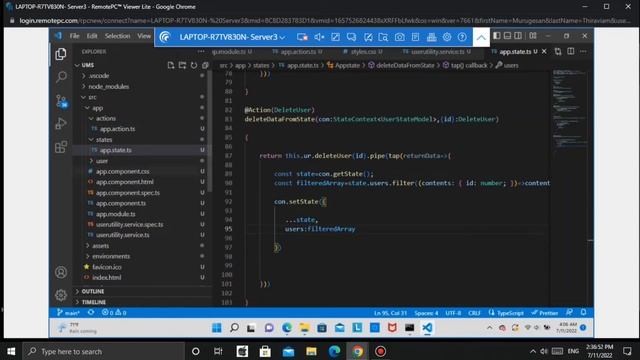Open the Search view in activity bar
This screenshot has height=360, width=640.
click(x=61, y=77)
